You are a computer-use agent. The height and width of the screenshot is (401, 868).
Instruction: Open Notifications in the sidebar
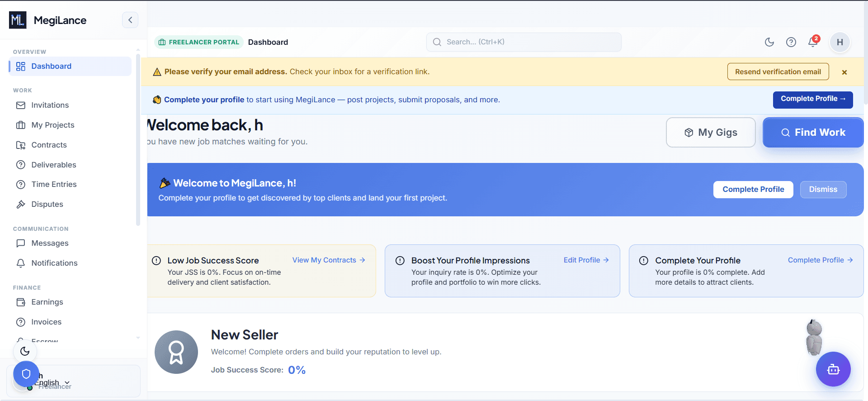click(x=70, y=263)
